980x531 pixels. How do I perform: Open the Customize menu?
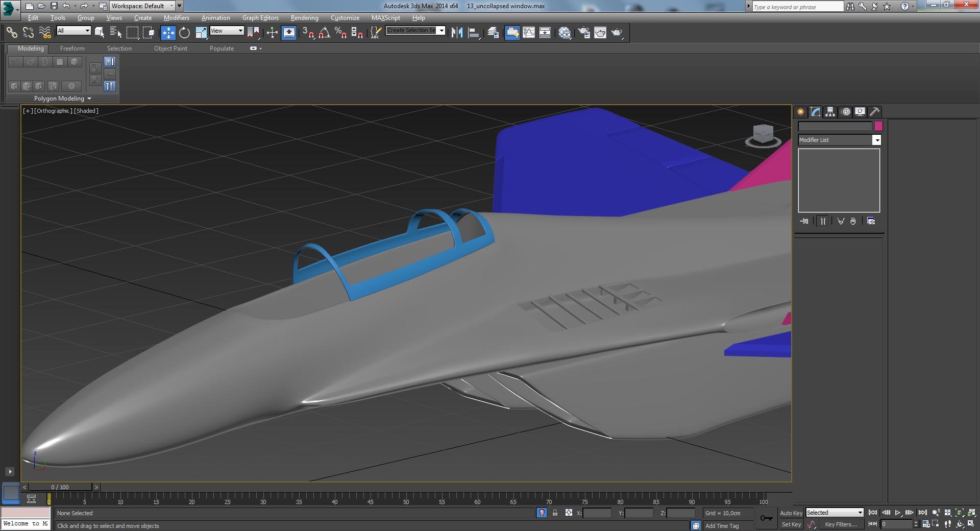[x=345, y=17]
